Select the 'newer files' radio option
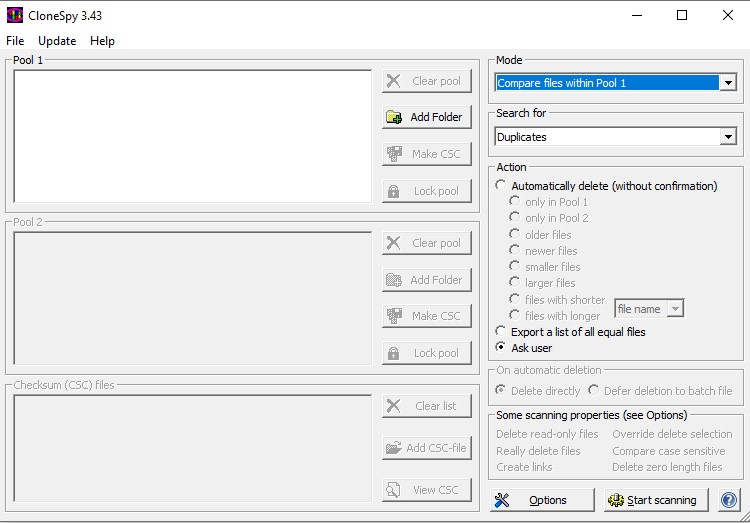This screenshot has width=750, height=523. [x=515, y=250]
